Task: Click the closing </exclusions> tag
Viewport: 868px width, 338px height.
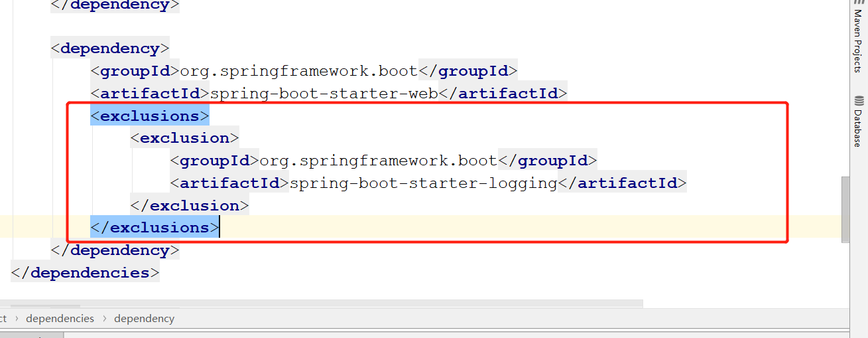Action: click(x=155, y=227)
